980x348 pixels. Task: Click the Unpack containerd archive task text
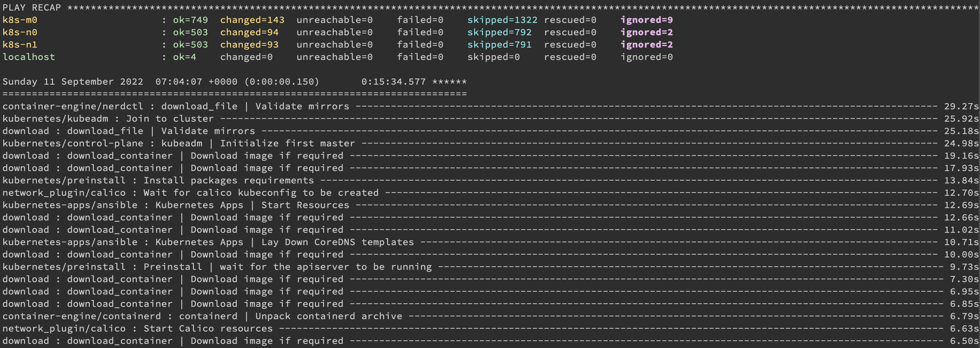(329, 316)
